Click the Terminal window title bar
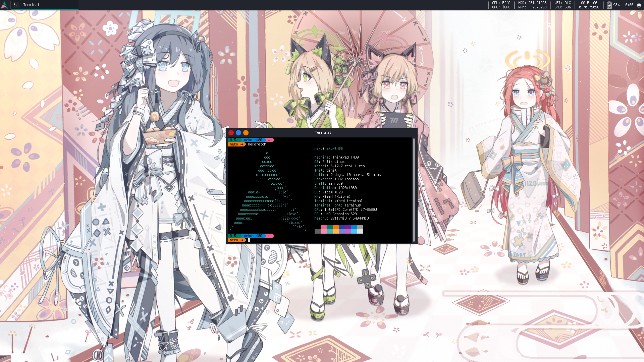 [323, 133]
